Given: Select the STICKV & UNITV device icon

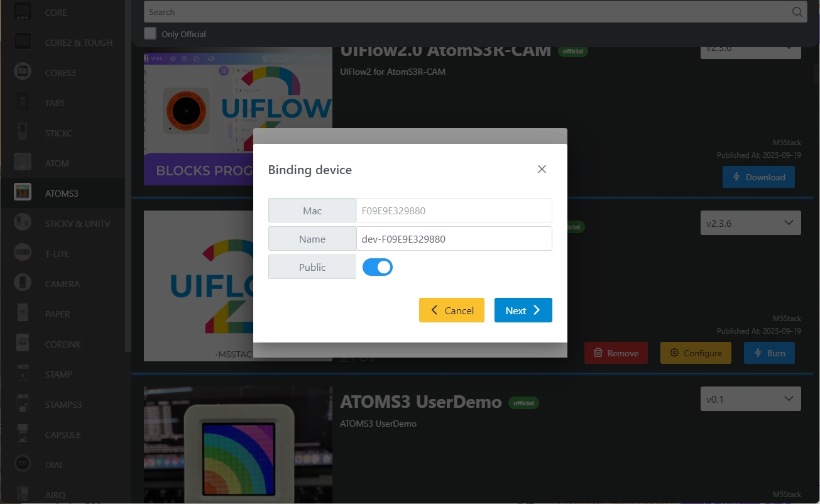Looking at the screenshot, I should pyautogui.click(x=23, y=223).
